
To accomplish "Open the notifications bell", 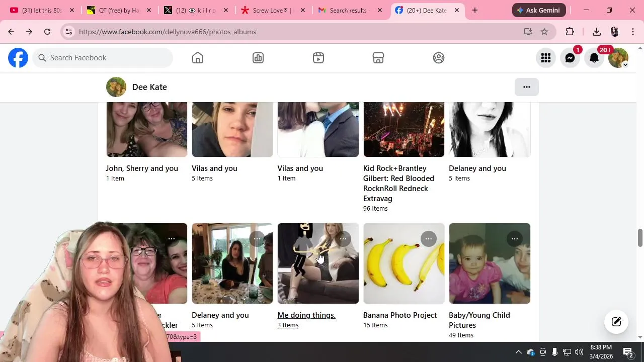I will click(594, 58).
